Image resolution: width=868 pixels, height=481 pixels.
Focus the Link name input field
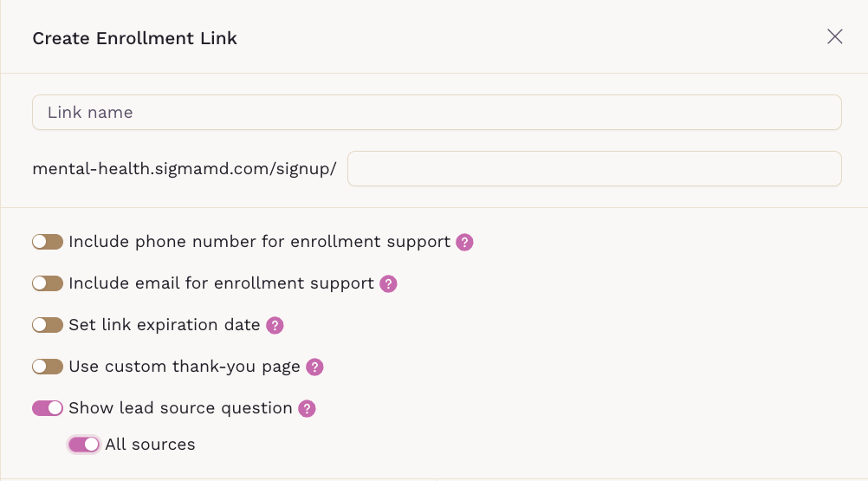pyautogui.click(x=437, y=113)
